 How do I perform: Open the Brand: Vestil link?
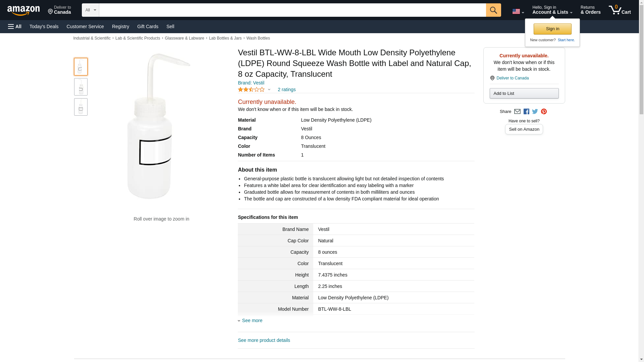[251, 83]
